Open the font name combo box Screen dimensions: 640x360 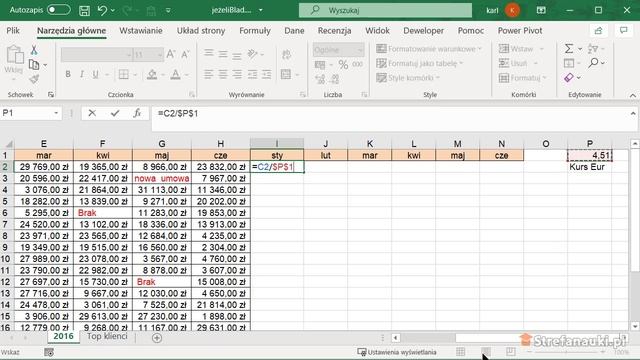point(96,54)
